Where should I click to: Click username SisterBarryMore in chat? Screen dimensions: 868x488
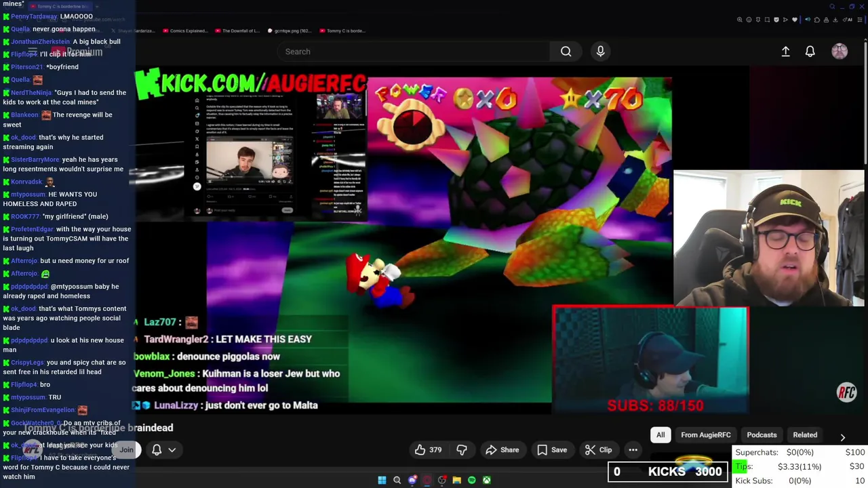pos(35,159)
